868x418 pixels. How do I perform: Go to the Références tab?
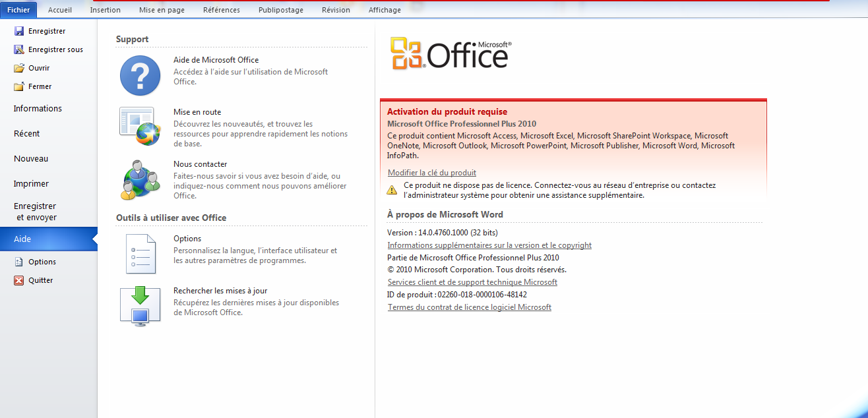point(222,10)
